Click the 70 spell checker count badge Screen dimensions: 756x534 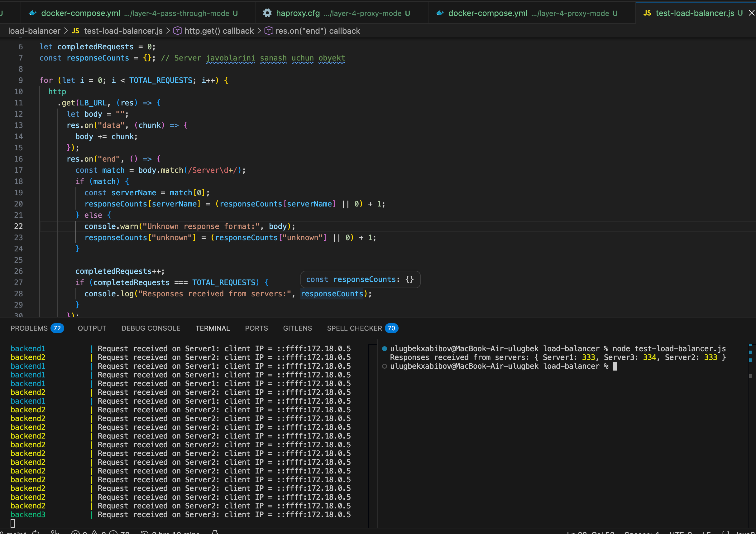[x=391, y=328]
